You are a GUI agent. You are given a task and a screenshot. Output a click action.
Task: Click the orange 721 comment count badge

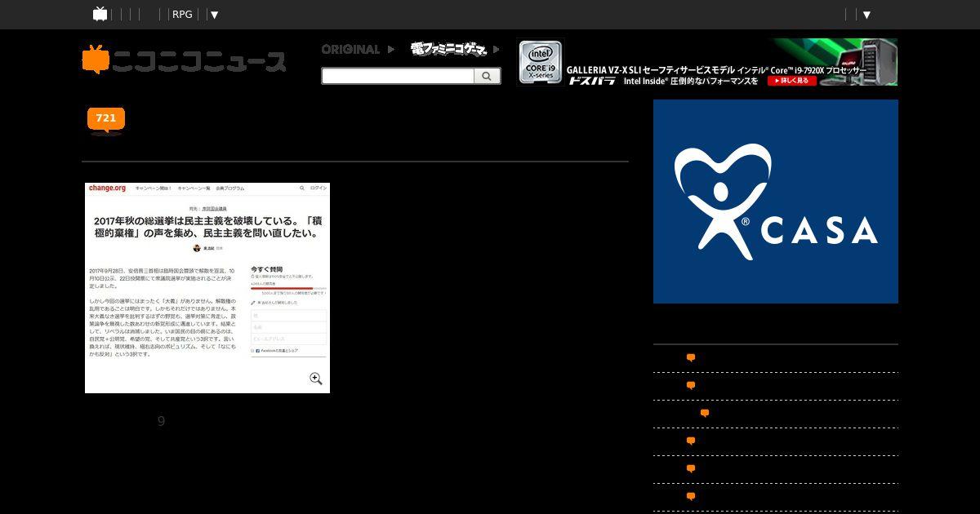(x=106, y=120)
